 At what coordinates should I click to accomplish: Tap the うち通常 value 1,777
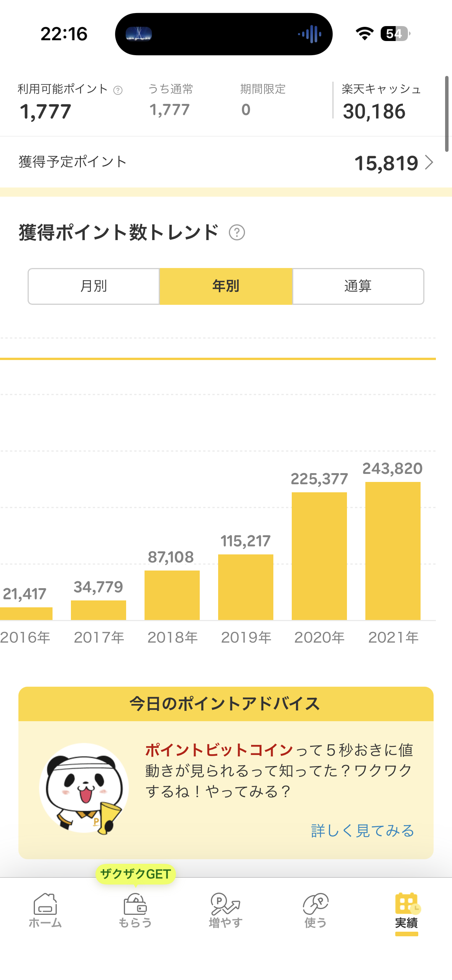click(169, 110)
